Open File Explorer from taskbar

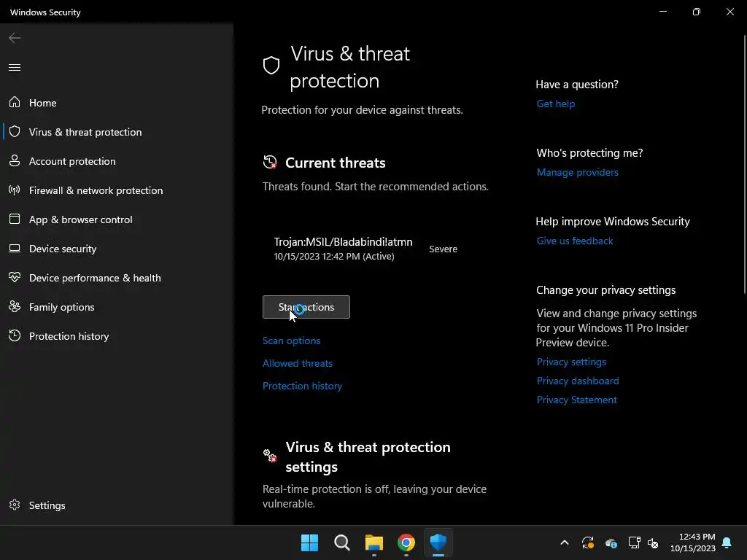[x=374, y=542]
